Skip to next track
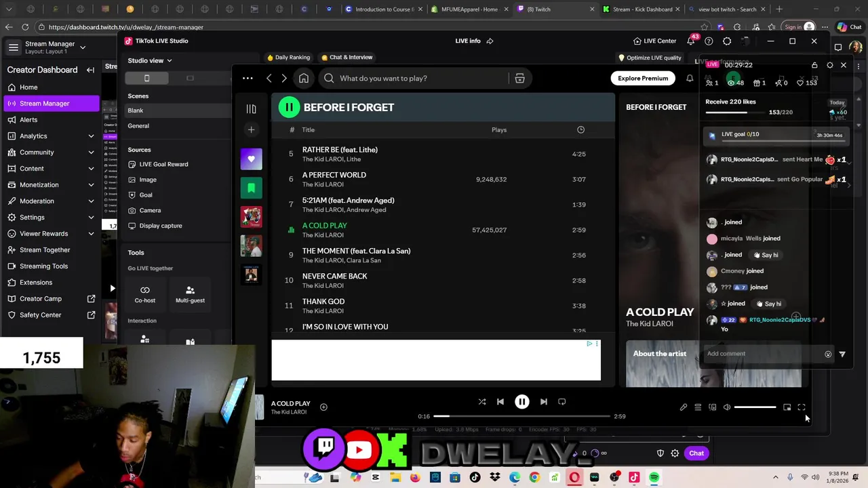 (543, 402)
